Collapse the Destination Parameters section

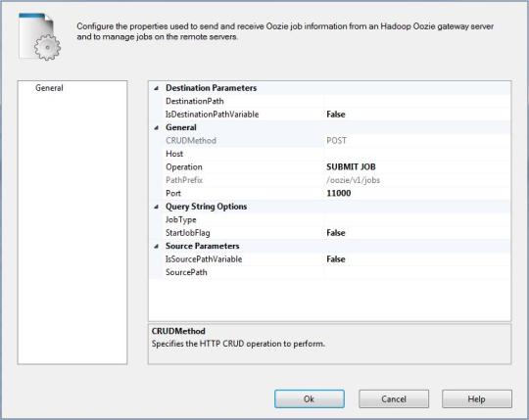[156, 88]
